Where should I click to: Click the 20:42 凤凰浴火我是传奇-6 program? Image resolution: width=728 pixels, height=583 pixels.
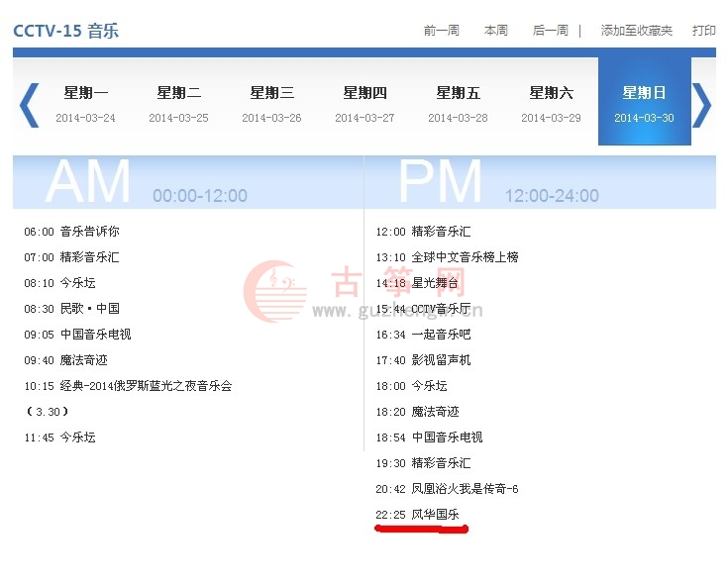pos(447,489)
